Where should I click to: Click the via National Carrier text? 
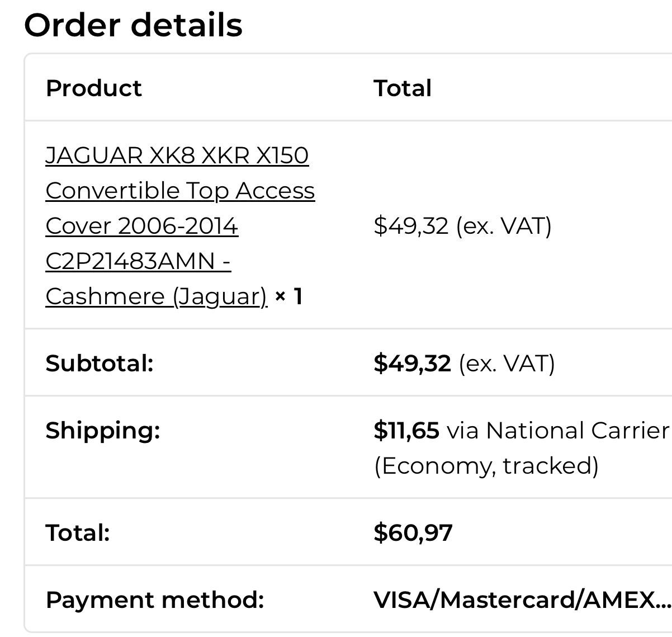557,430
